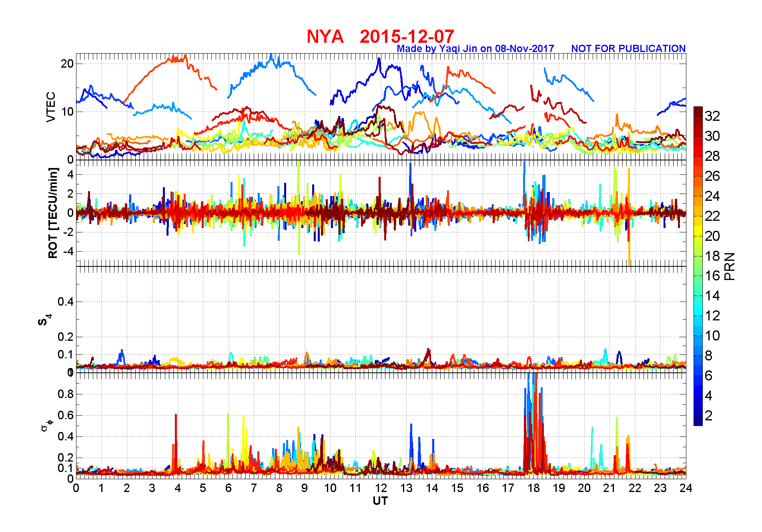This screenshot has width=762, height=532.
Task: Click colorbar tick label 32
Action: pos(712,116)
